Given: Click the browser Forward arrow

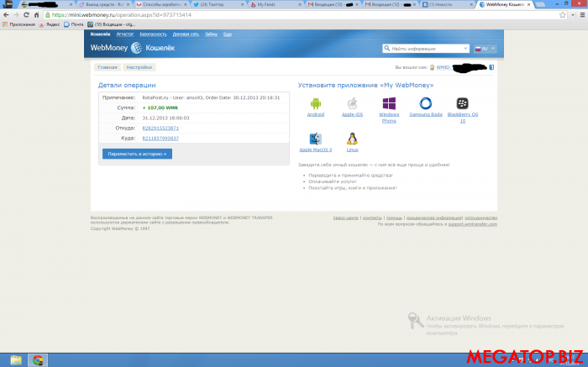Looking at the screenshot, I should tap(16, 15).
